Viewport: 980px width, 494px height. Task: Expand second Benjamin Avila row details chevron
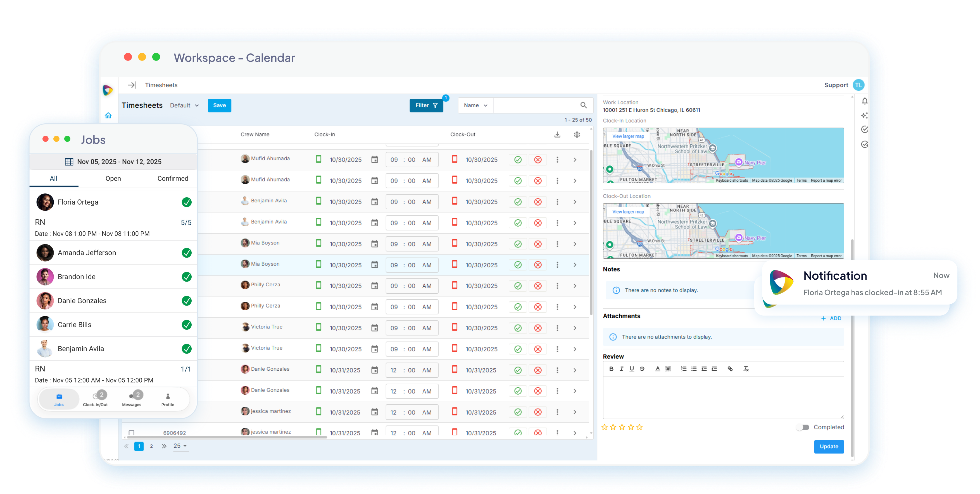coord(575,223)
